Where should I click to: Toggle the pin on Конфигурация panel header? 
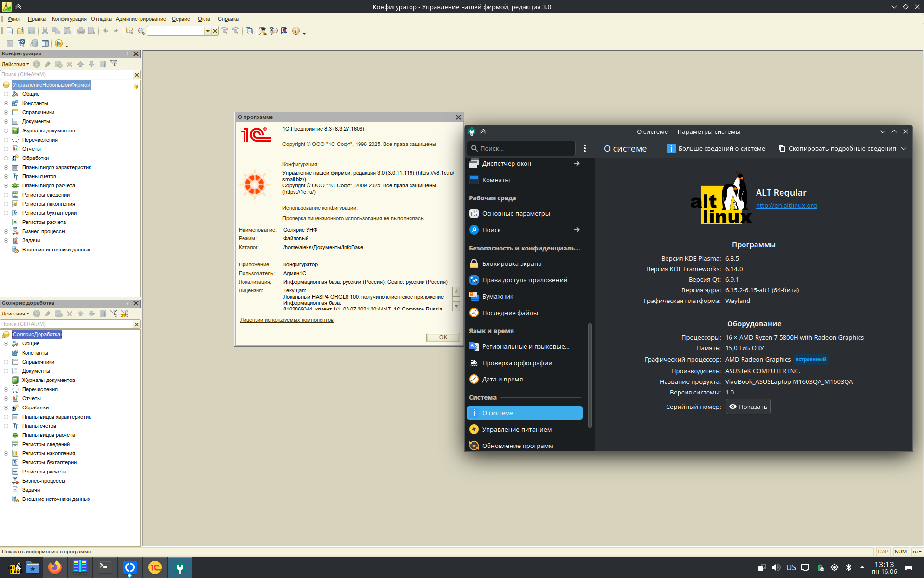click(128, 53)
